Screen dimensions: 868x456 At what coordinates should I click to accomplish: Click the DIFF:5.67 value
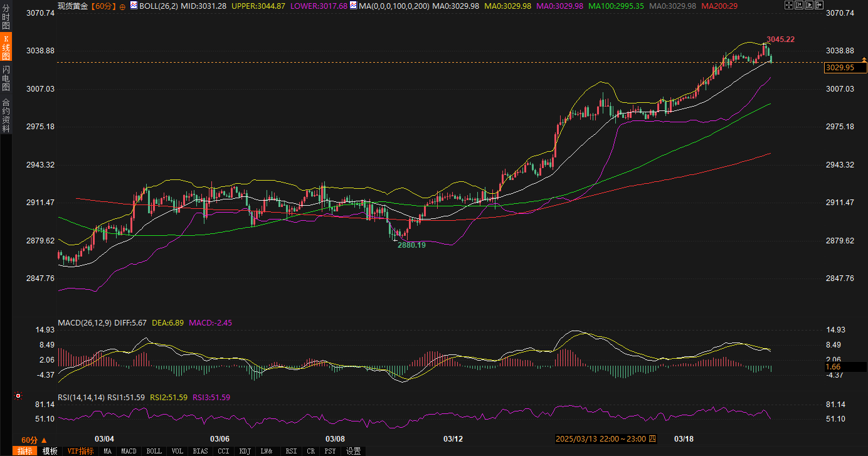coord(130,322)
